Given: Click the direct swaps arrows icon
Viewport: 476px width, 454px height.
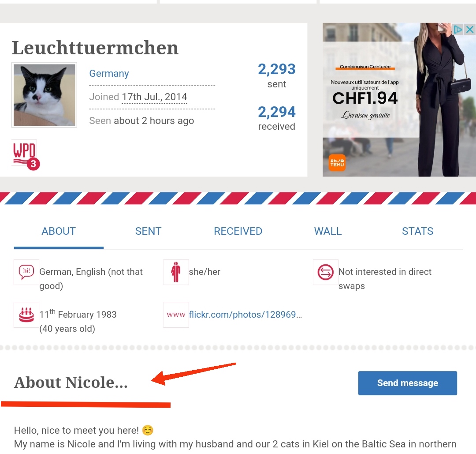Looking at the screenshot, I should 325,272.
